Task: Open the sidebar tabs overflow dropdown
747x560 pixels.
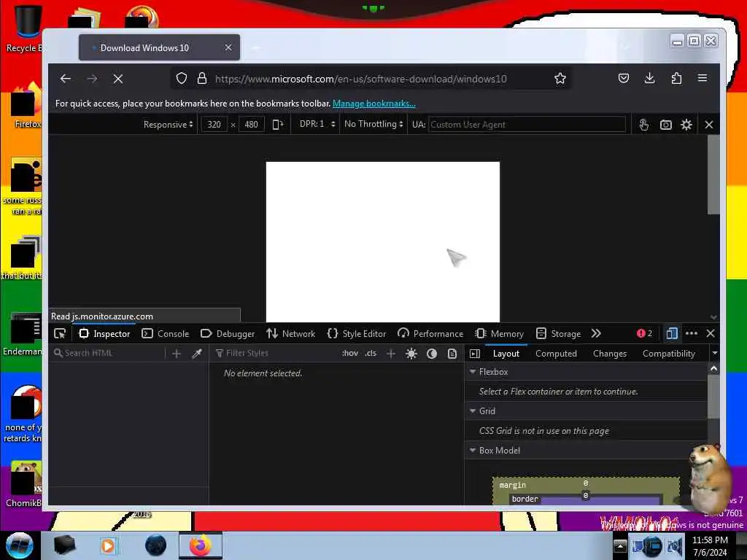Action: click(715, 354)
